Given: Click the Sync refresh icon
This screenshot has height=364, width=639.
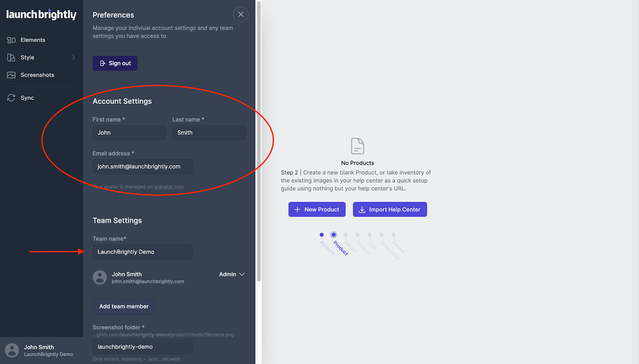Looking at the screenshot, I should click(11, 98).
